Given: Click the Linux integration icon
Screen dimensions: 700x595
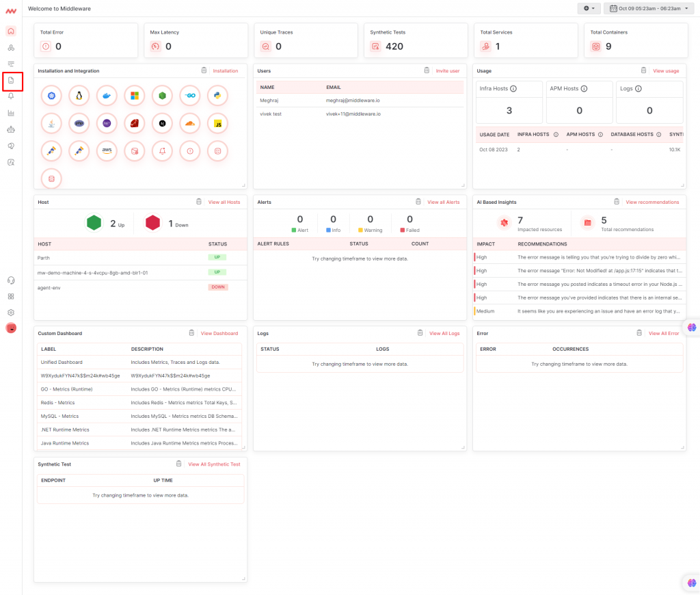Looking at the screenshot, I should [x=79, y=96].
